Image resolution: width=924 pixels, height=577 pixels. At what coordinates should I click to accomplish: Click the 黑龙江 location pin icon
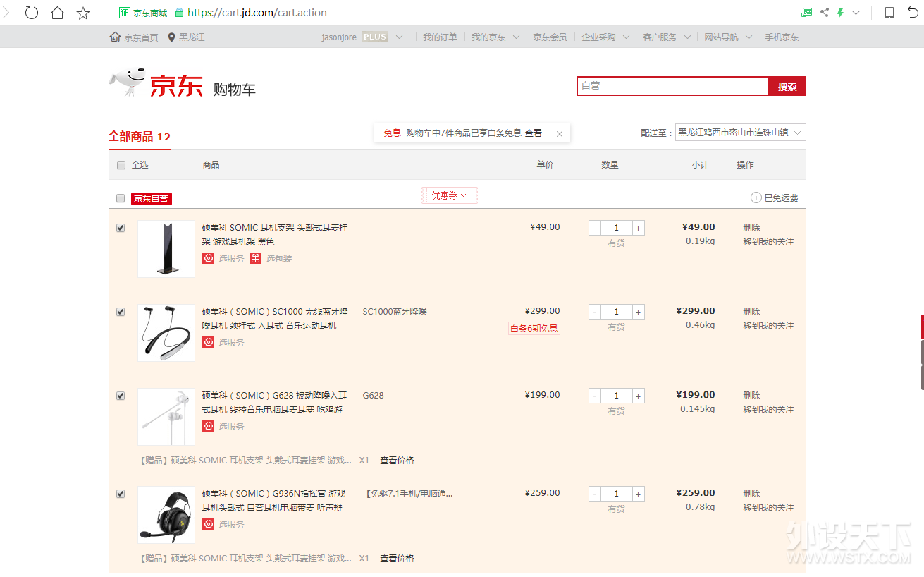pyautogui.click(x=171, y=37)
